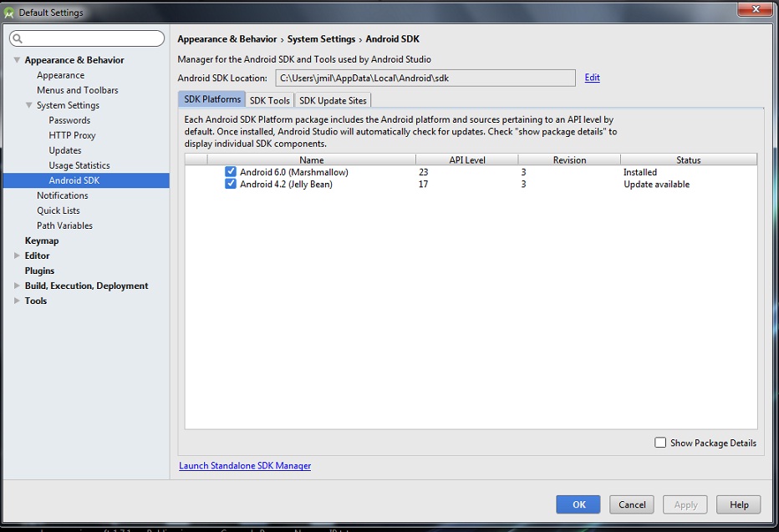Screen dimensions: 779x532
Task: Expand the Tools section arrow
Action: (17, 301)
